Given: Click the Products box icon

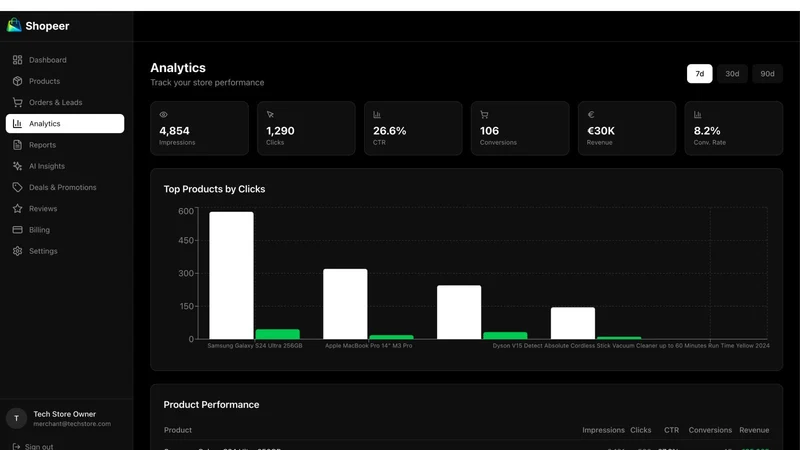Looking at the screenshot, I should click(17, 81).
